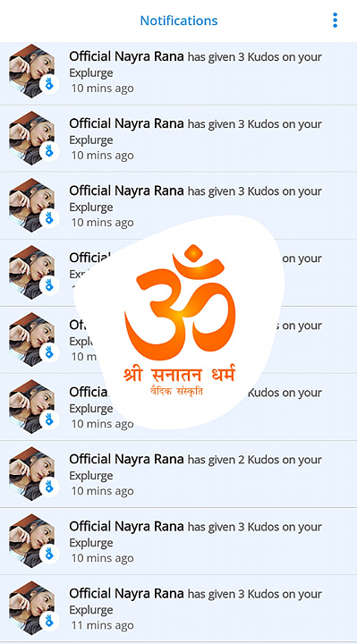Tap the Notifications header title
This screenshot has height=644, width=357.
click(179, 21)
